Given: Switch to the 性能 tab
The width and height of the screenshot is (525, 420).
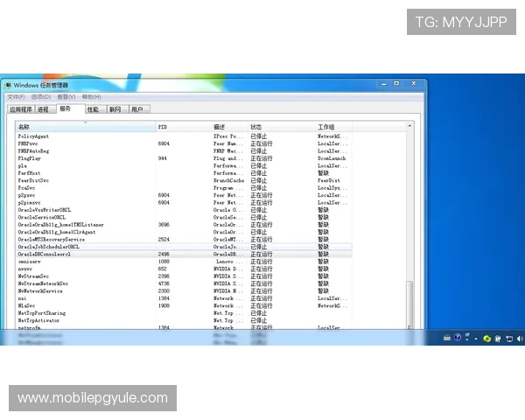Looking at the screenshot, I should click(x=94, y=109).
